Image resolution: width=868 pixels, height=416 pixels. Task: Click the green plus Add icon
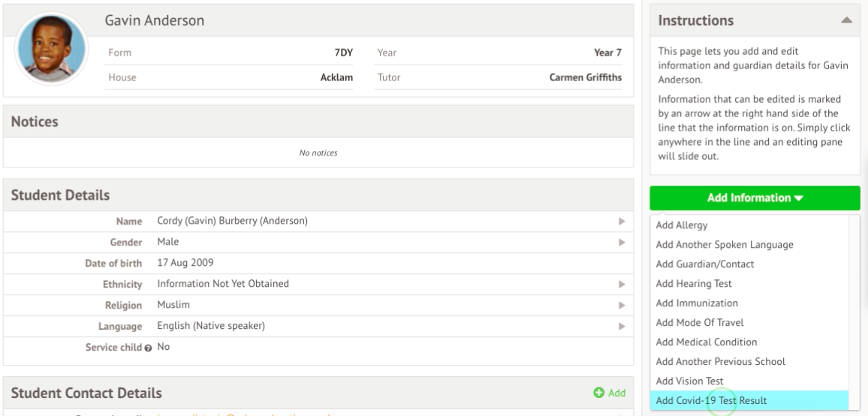(x=598, y=393)
